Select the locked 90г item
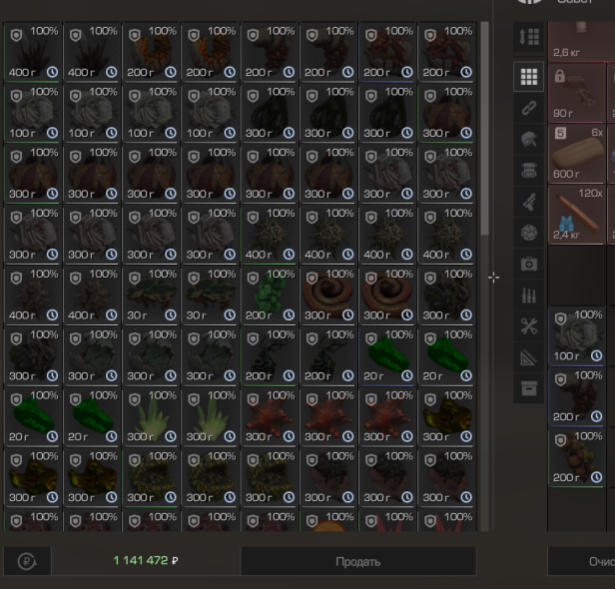615x589 pixels. click(576, 93)
